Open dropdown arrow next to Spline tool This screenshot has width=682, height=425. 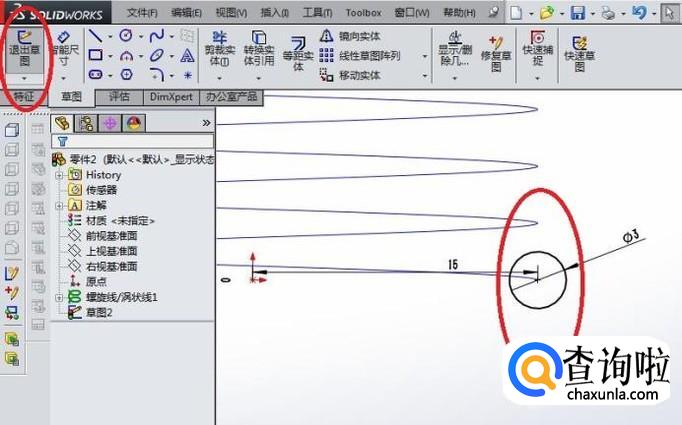pos(172,36)
